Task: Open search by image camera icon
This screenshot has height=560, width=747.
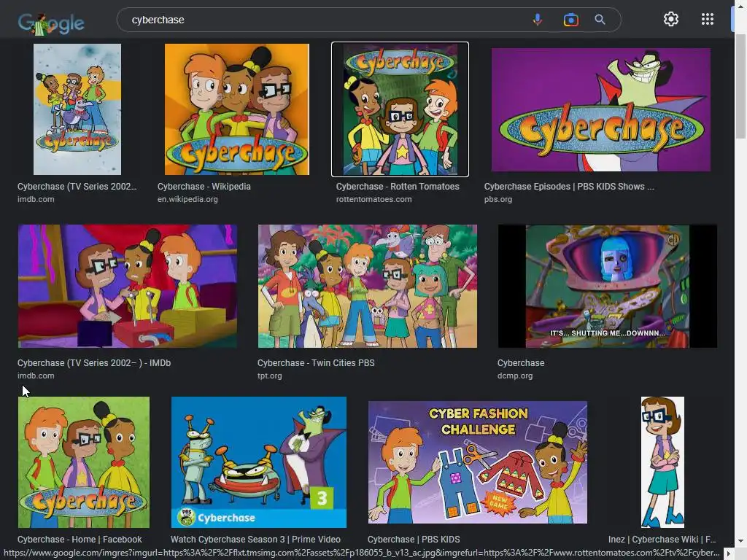Action: pos(570,20)
